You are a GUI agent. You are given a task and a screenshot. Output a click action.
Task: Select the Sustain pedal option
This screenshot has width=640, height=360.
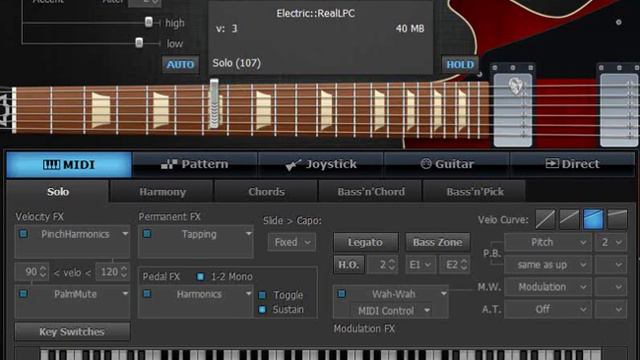262,310
